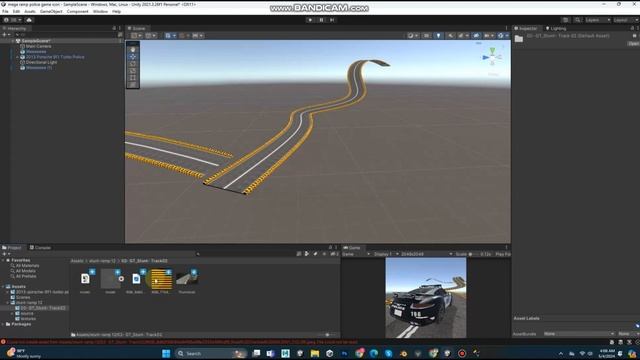
Task: Select All Prefabs under Favorites
Action: tap(26, 276)
